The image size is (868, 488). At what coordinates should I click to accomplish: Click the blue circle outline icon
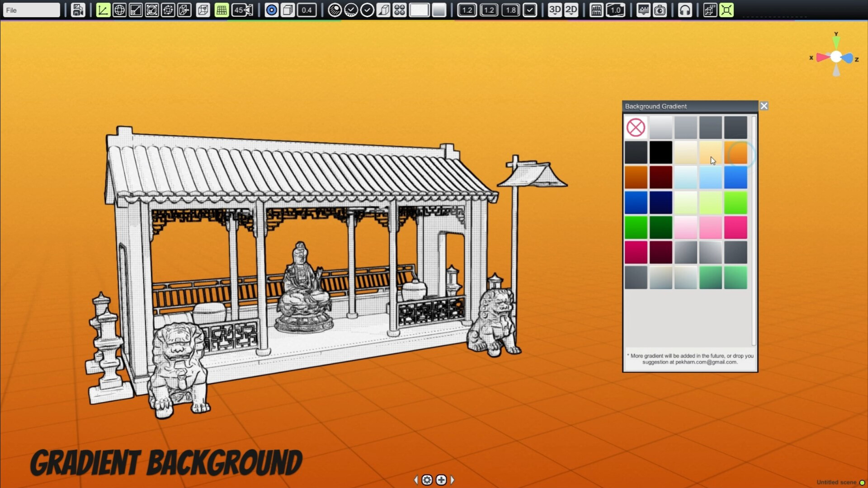click(x=271, y=10)
